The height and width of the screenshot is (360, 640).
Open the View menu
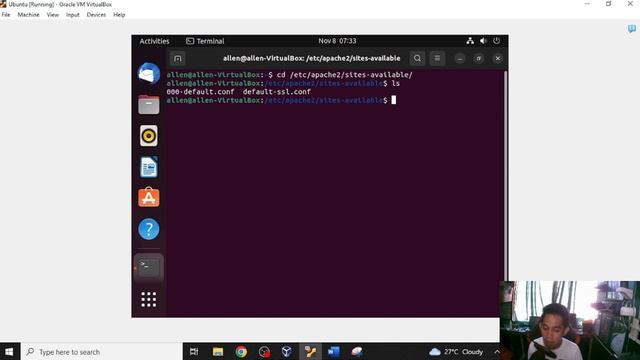(52, 15)
